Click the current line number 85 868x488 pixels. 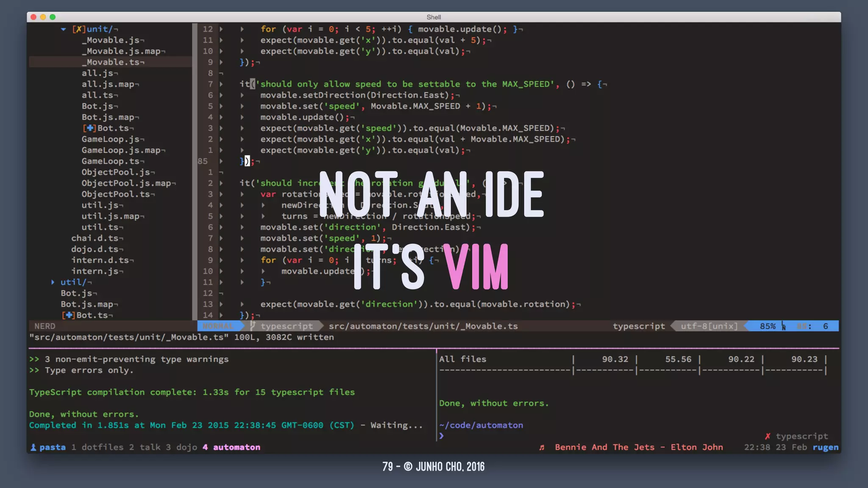[203, 161]
